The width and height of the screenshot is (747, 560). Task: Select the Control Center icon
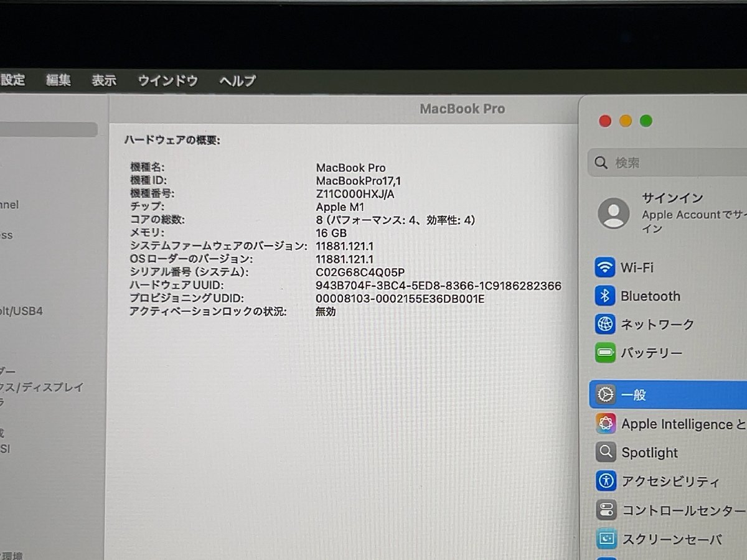[x=606, y=510]
